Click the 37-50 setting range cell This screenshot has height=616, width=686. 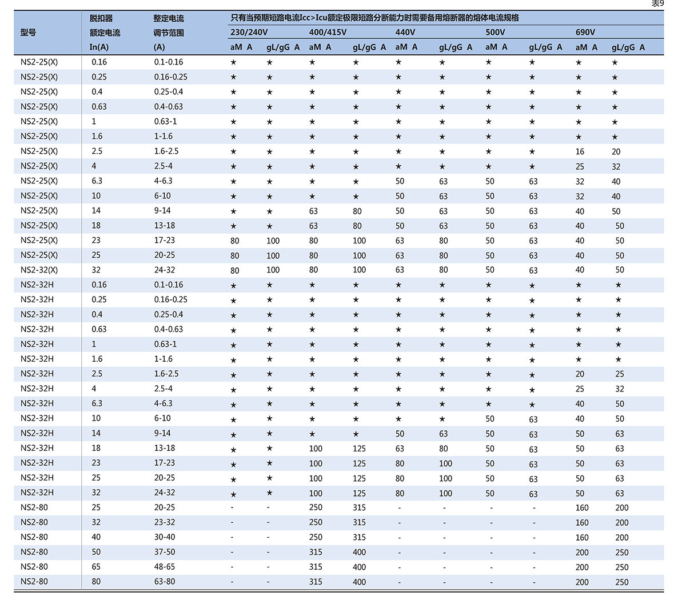click(x=165, y=552)
